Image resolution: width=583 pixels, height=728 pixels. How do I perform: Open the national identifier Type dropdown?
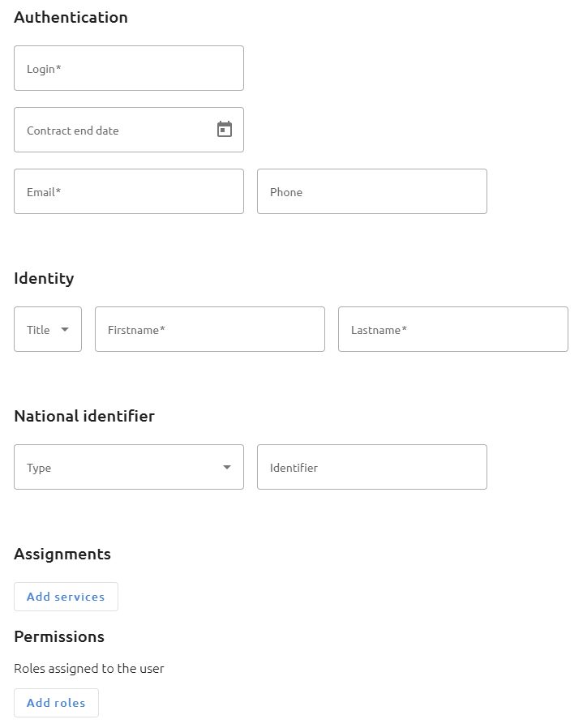pyautogui.click(x=129, y=467)
